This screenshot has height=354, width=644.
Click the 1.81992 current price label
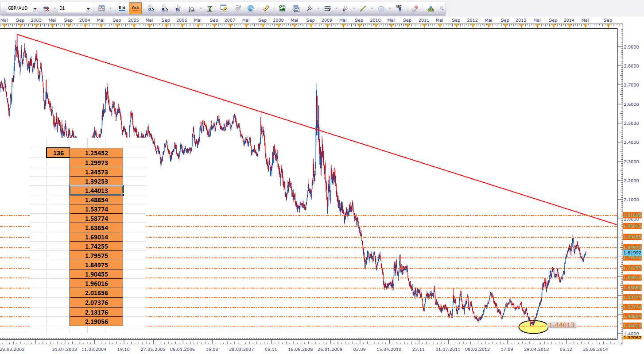point(632,253)
